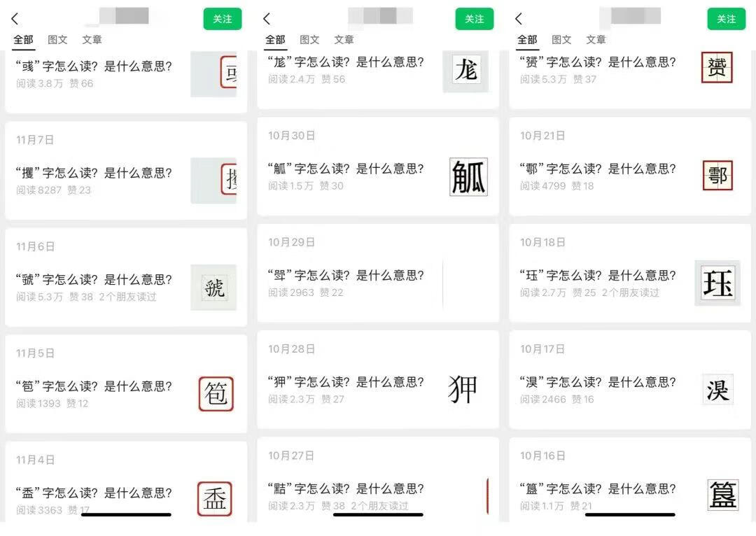Screen dimensions: 756x536
Task: Switch to the 图文 tab in the left panel
Action: coord(58,40)
